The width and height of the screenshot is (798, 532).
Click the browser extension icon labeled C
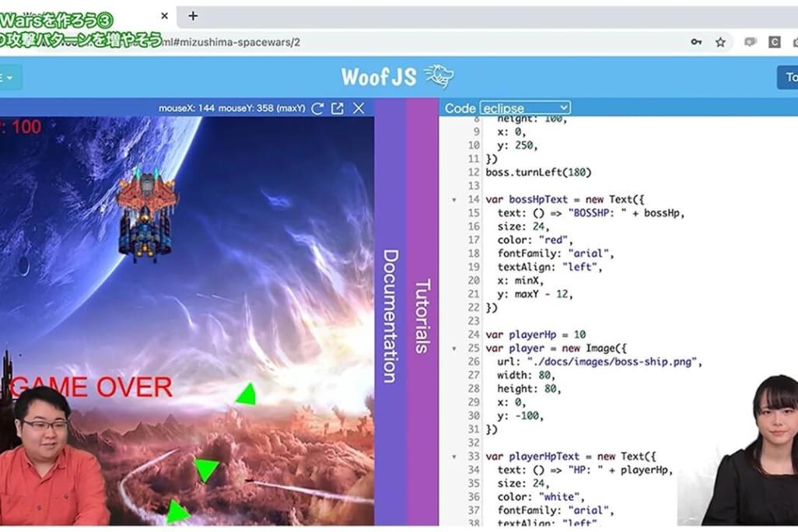pyautogui.click(x=774, y=42)
